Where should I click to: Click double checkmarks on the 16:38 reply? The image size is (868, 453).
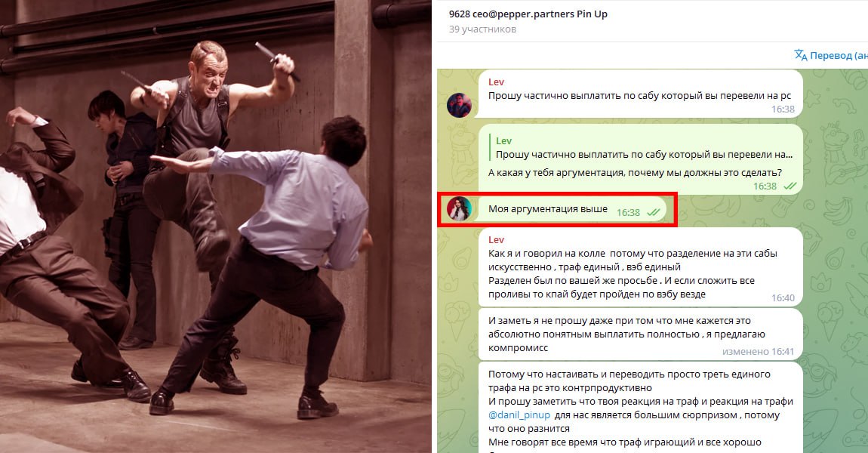790,186
